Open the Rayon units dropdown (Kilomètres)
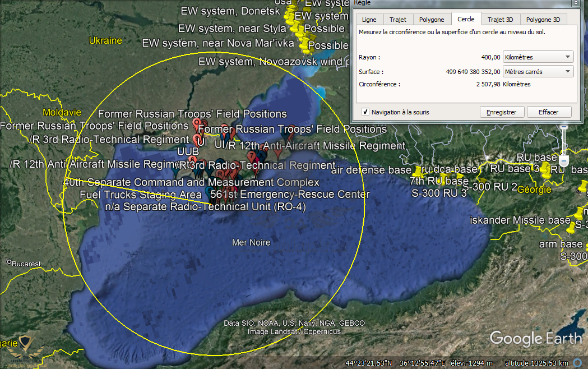The height and width of the screenshot is (369, 588). [x=538, y=57]
